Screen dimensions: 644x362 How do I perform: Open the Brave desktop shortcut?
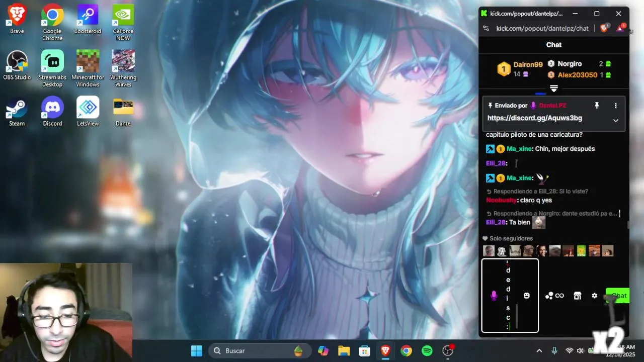tap(17, 19)
